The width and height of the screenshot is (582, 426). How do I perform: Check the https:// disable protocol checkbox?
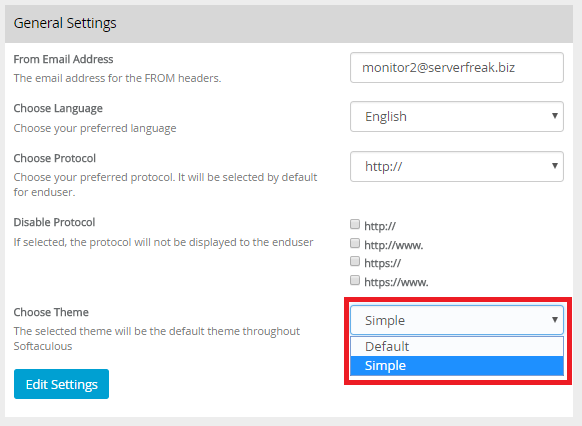click(x=355, y=261)
